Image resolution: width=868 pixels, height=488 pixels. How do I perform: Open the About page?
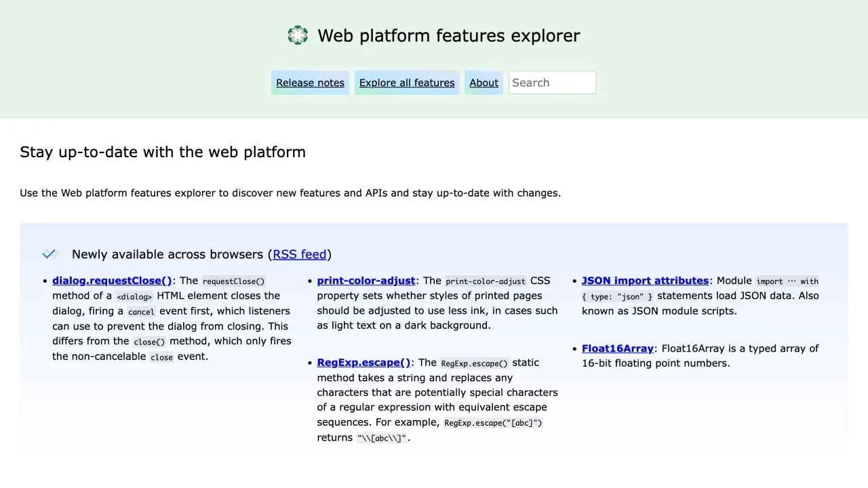[484, 83]
